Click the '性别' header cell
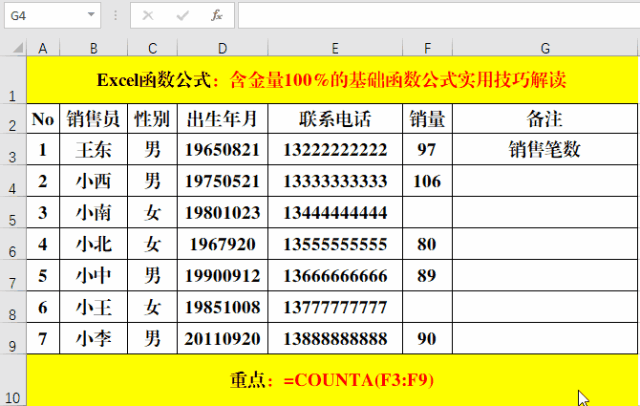The image size is (640, 406). [x=152, y=119]
